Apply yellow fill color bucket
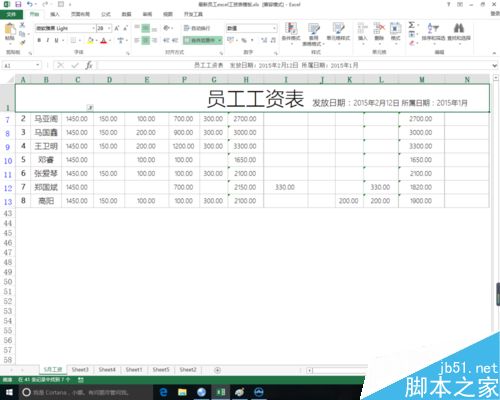Viewport: 500px width, 400px height. 90,40
